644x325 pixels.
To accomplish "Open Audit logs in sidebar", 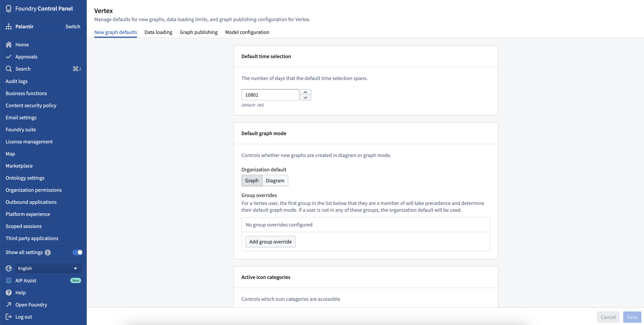I will click(x=16, y=81).
